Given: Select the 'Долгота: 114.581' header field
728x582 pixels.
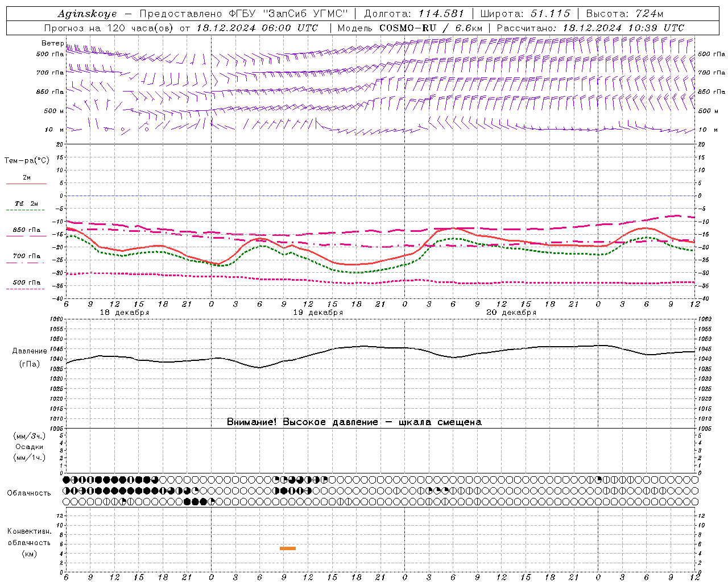Looking at the screenshot, I should (414, 14).
